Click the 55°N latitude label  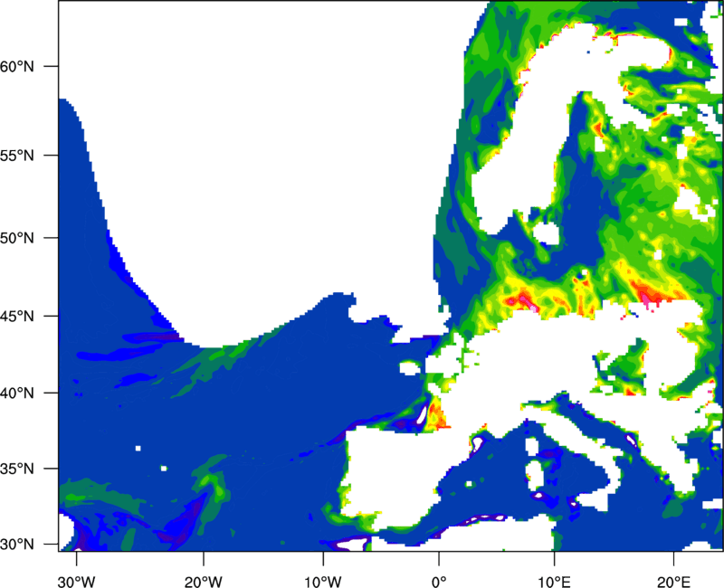click(17, 155)
